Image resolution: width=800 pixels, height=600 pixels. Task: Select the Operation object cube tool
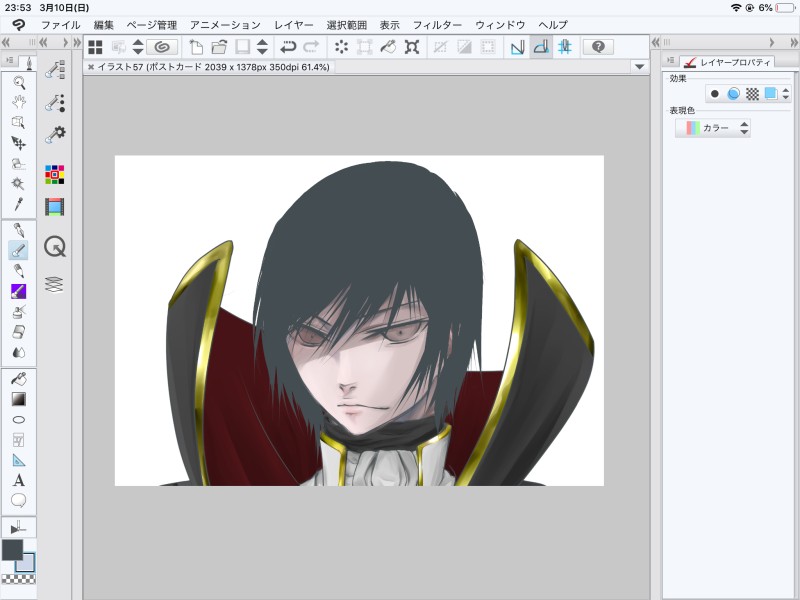(x=19, y=122)
